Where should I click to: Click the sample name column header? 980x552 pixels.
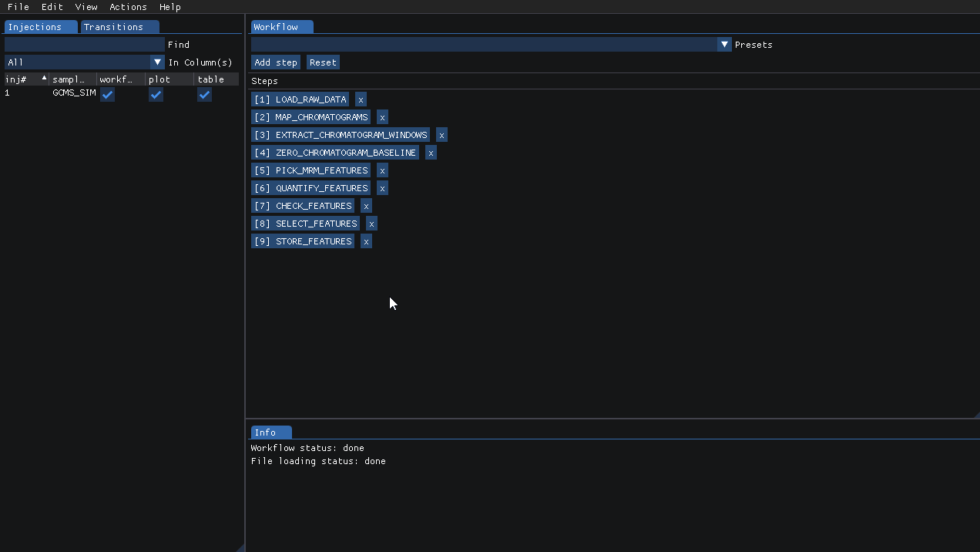[73, 79]
